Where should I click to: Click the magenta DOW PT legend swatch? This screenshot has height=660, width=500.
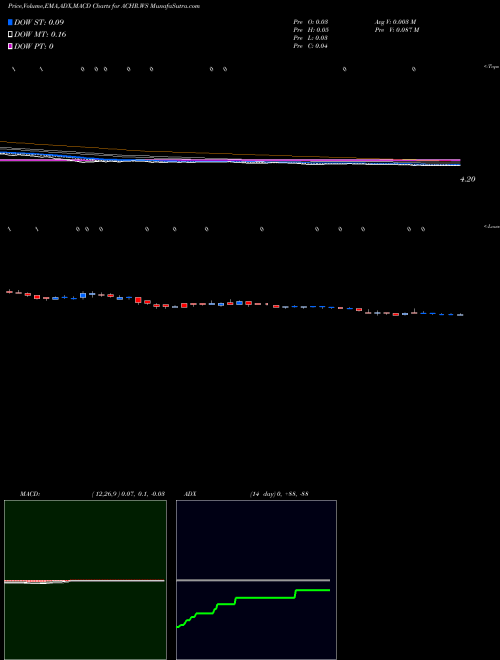[10, 46]
